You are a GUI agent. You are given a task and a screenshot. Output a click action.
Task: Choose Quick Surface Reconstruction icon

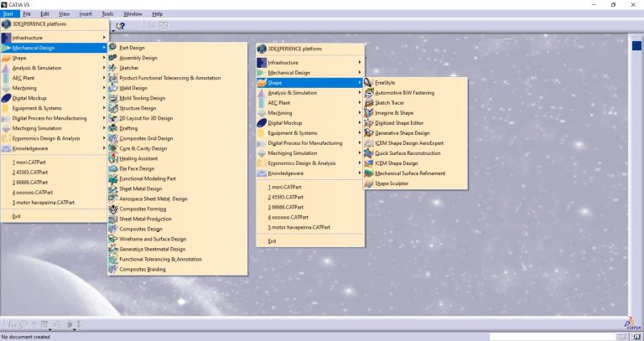tap(368, 153)
